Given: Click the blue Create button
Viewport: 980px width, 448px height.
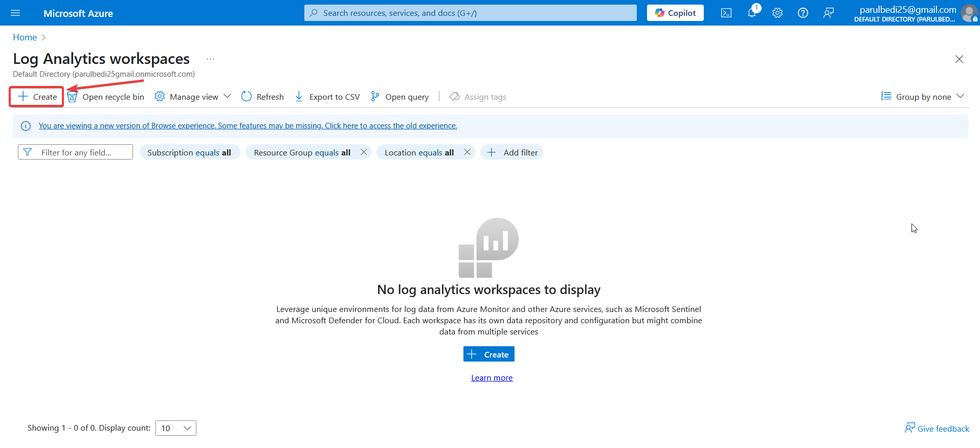Looking at the screenshot, I should (x=488, y=354).
